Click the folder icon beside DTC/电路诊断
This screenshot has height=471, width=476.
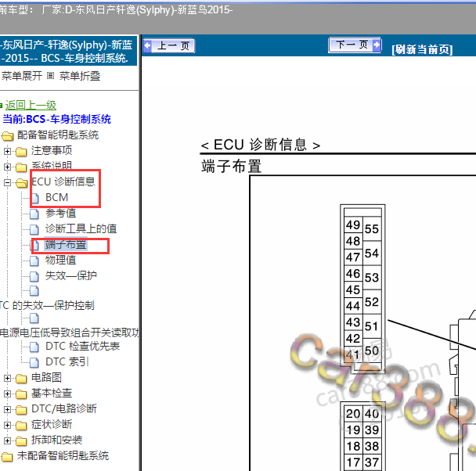pyautogui.click(x=21, y=410)
